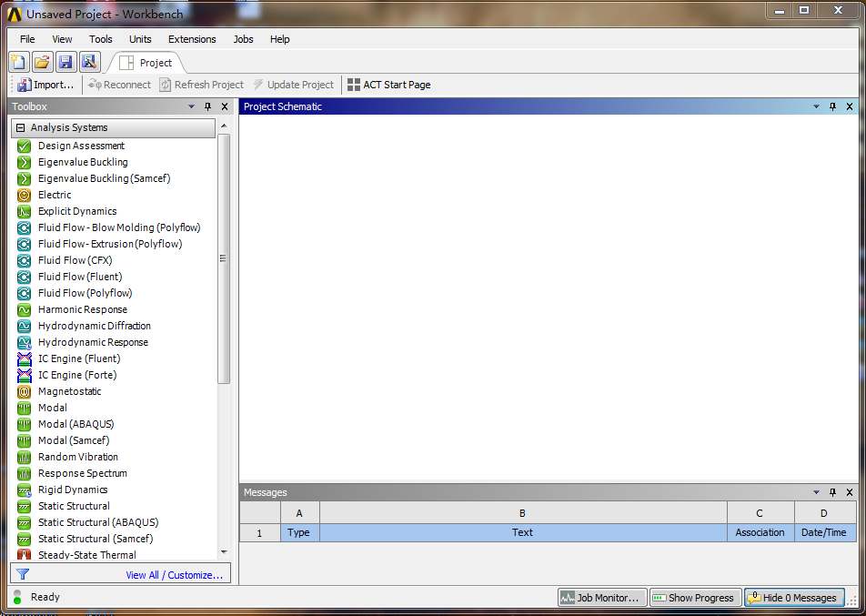This screenshot has width=866, height=616.
Task: Click Refresh Project in toolbar
Action: pos(202,85)
